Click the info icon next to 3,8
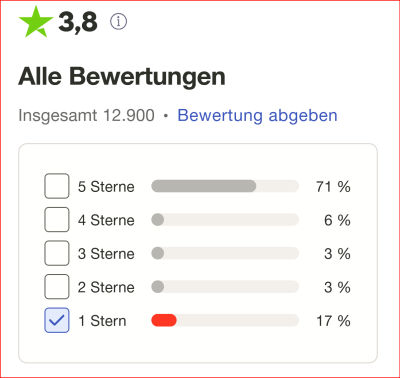Image resolution: width=400 pixels, height=378 pixels. 118,22
